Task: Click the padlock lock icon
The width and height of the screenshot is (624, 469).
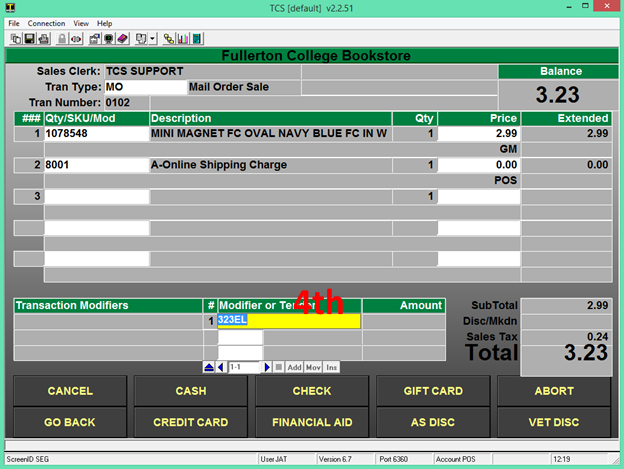Action: pyautogui.click(x=62, y=39)
